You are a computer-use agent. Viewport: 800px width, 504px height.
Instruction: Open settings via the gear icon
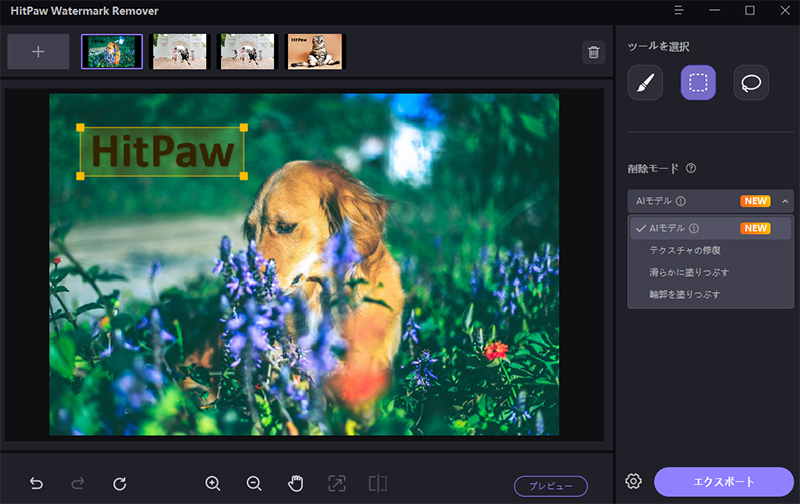pos(633,481)
